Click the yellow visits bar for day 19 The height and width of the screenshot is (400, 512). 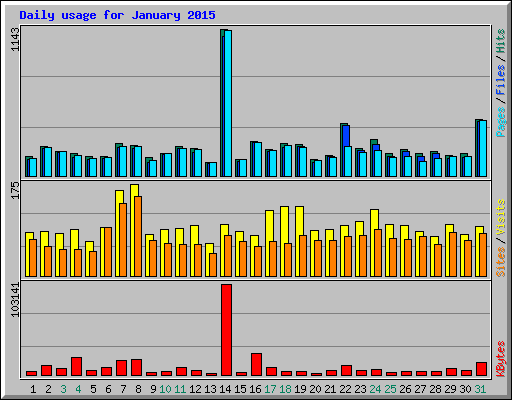[x=300, y=241]
